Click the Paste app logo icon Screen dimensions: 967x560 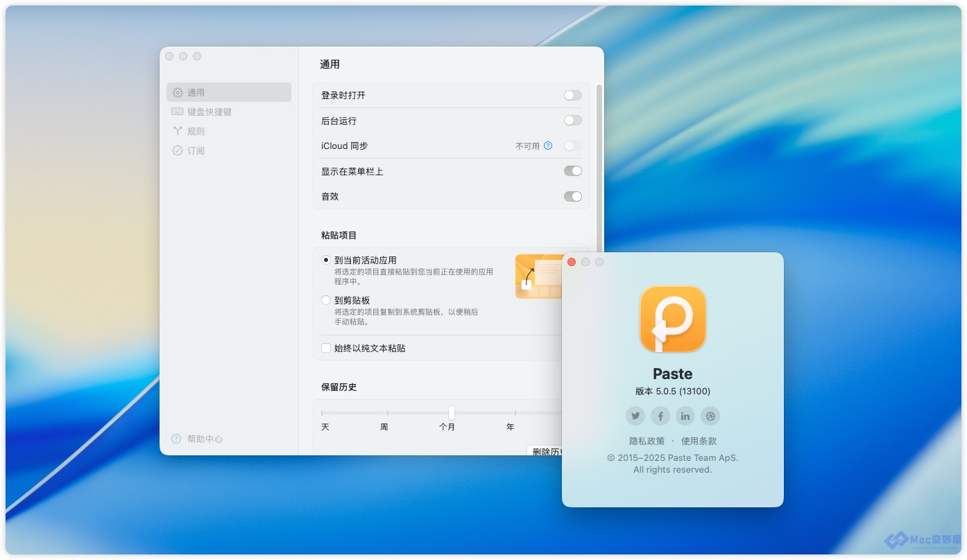673,320
